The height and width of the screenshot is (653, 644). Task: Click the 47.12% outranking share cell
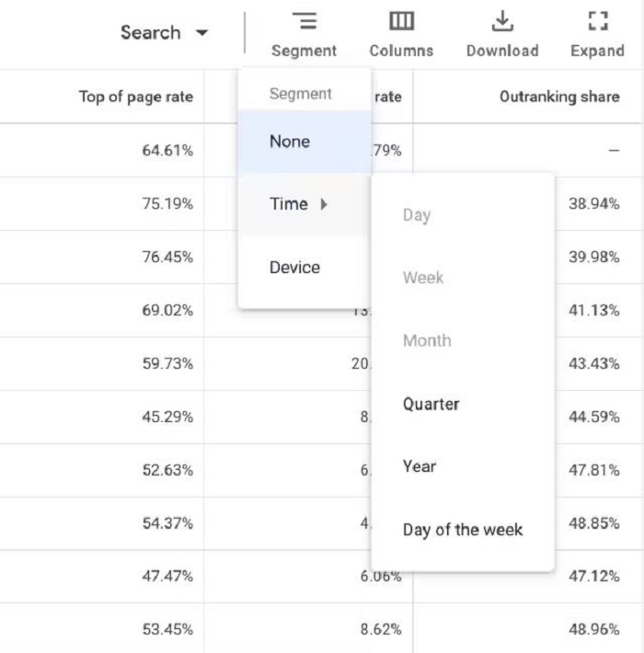594,576
